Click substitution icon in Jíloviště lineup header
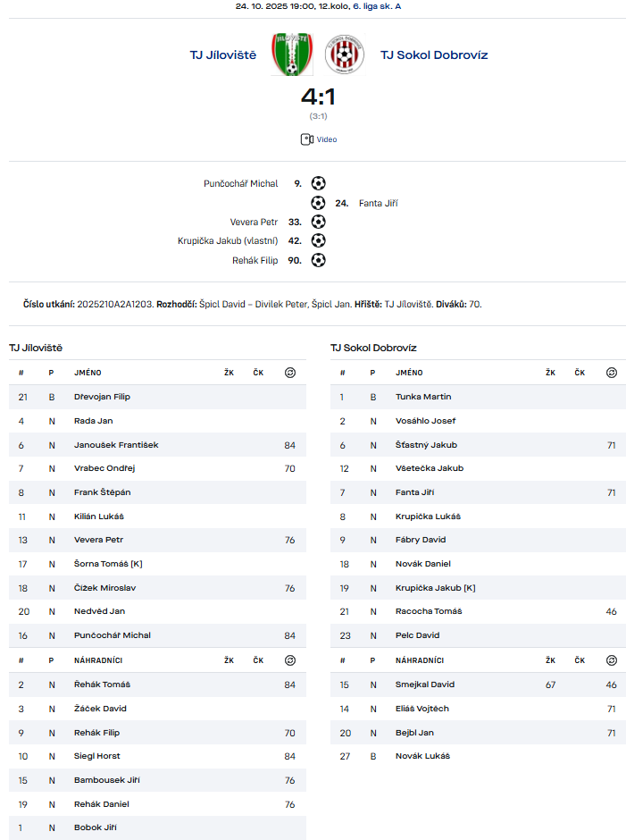The height and width of the screenshot is (840, 626). 289,373
